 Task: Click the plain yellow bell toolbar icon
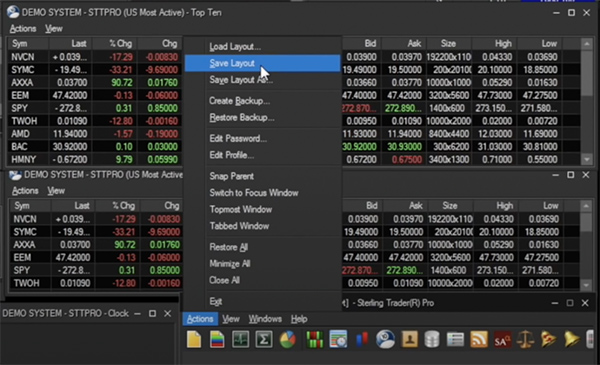pos(571,339)
